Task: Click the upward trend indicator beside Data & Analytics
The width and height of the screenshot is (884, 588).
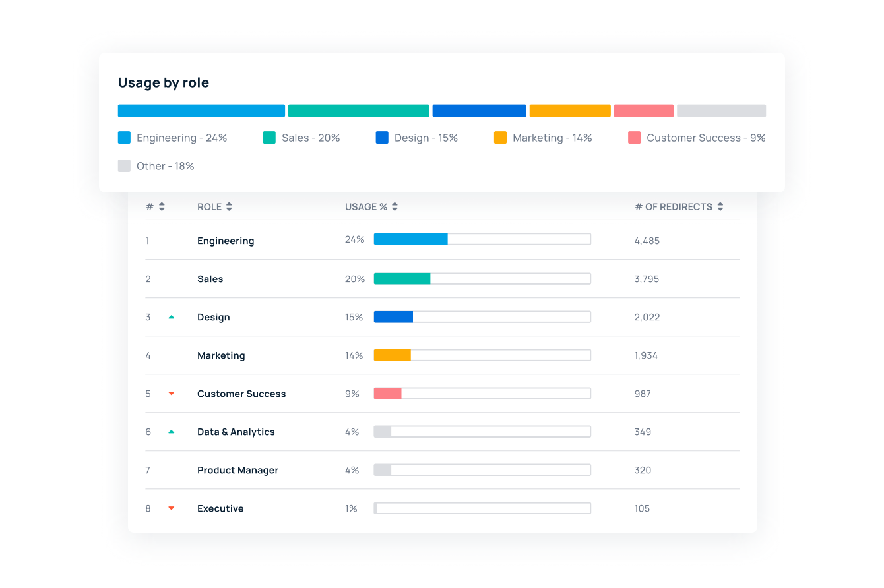Action: (172, 431)
